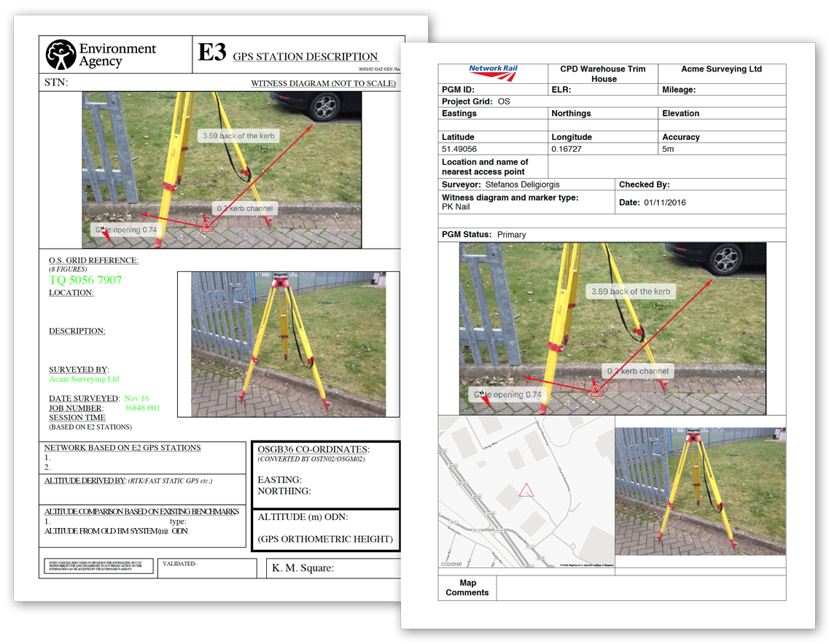Click the green grid reference TQ 5056 7907
The height and width of the screenshot is (644, 829).
pyautogui.click(x=85, y=280)
